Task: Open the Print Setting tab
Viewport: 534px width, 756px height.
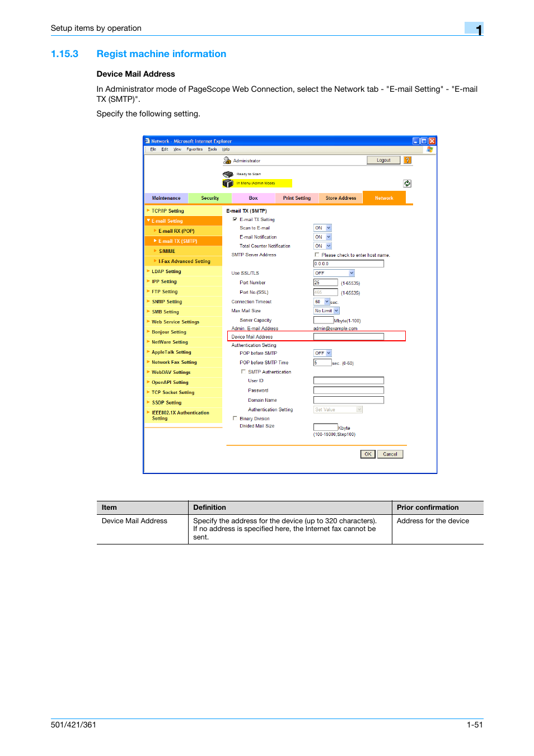Action: (x=297, y=198)
